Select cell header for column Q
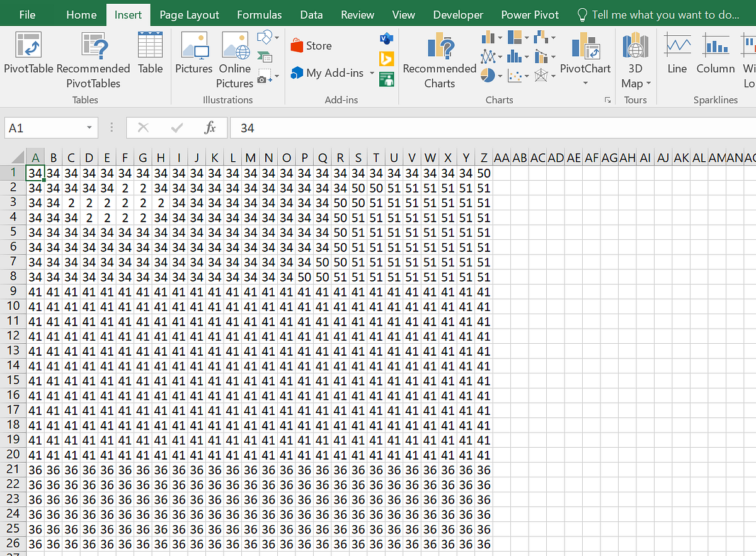Viewport: 756px width, 556px height. pos(323,158)
